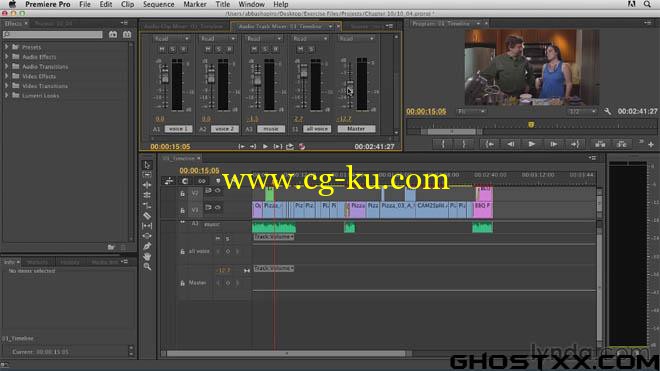Click the Effects panel search field
The height and width of the screenshot is (371, 660).
click(53, 35)
